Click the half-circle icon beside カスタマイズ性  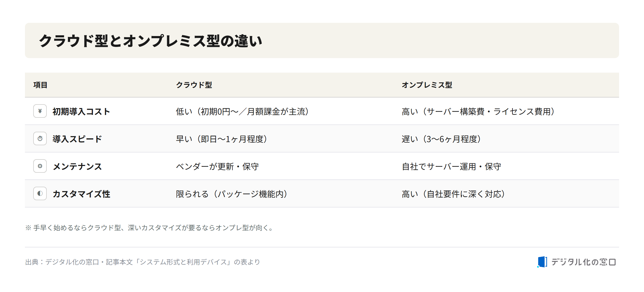tap(40, 193)
